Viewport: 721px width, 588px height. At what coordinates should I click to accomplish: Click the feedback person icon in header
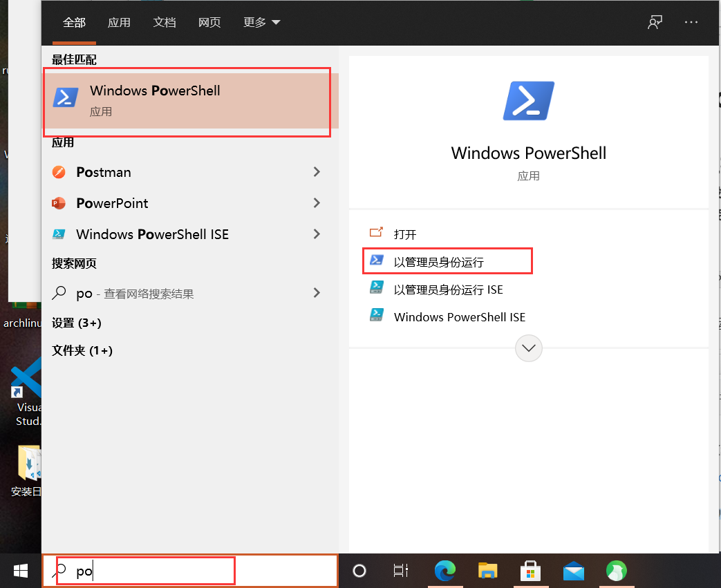pos(655,22)
